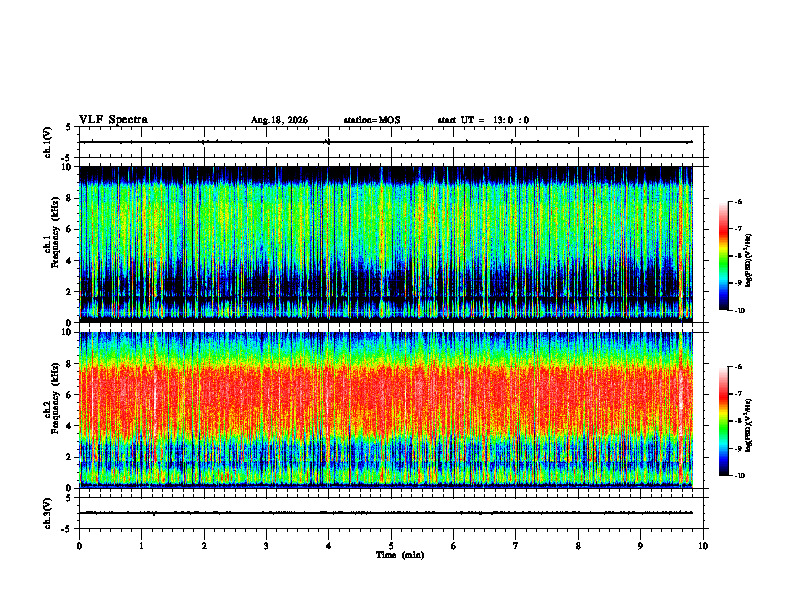Click the ch.1 color scale log(PSD) unit label

[x=749, y=261]
